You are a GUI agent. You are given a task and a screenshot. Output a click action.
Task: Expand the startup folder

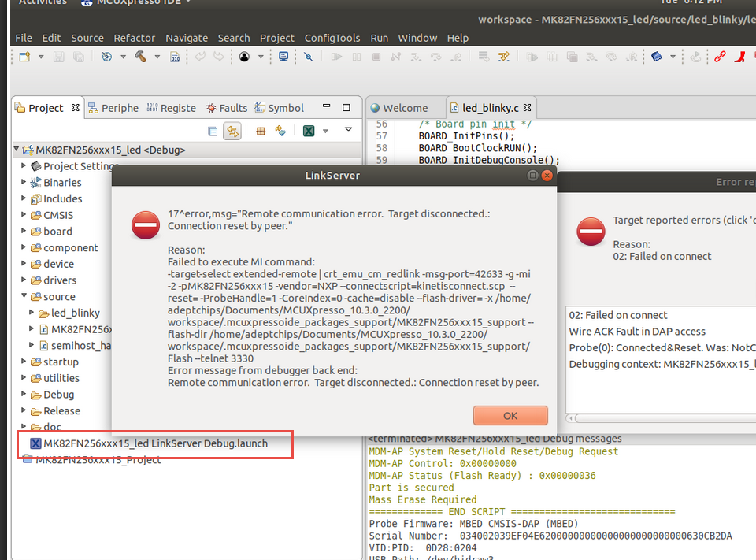pyautogui.click(x=23, y=361)
